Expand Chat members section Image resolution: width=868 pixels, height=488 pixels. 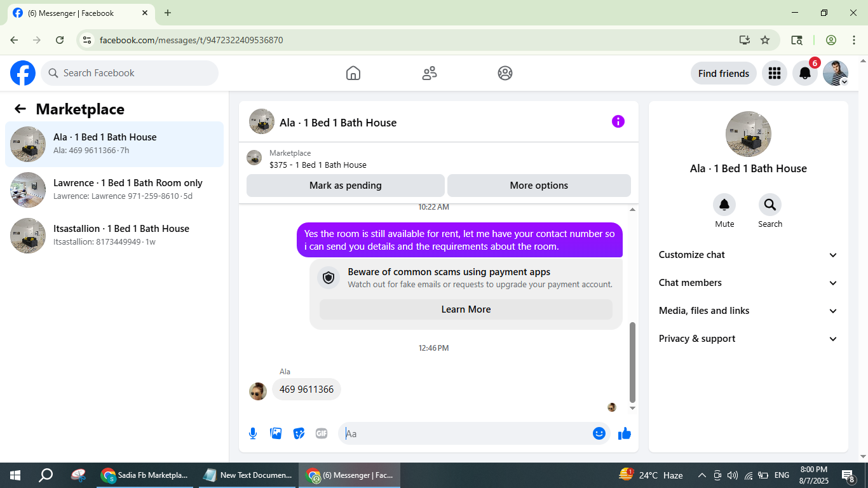point(749,283)
